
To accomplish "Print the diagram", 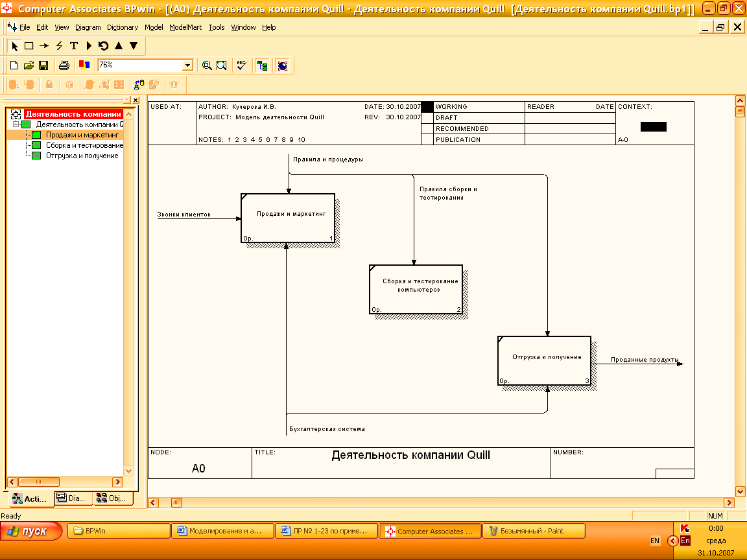I will [x=64, y=65].
